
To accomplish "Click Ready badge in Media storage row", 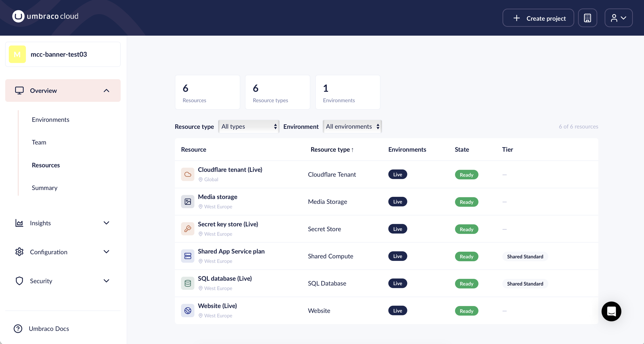I will [x=467, y=202].
